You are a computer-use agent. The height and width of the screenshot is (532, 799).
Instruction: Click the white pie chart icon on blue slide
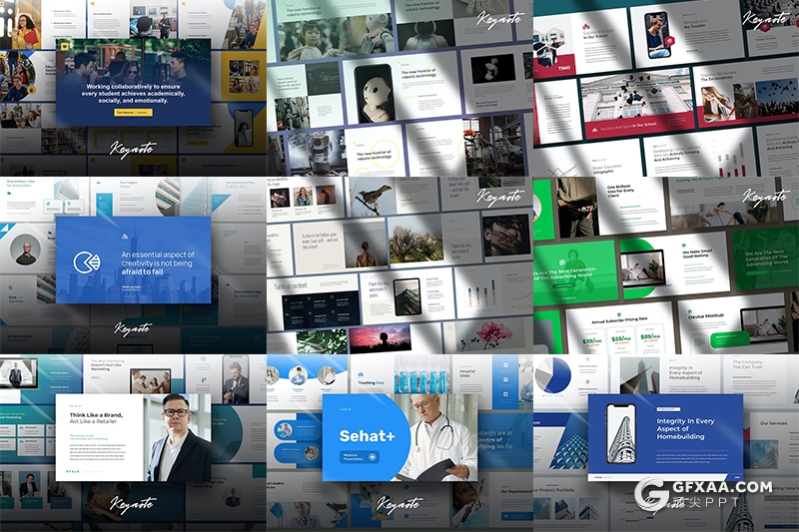point(86,262)
